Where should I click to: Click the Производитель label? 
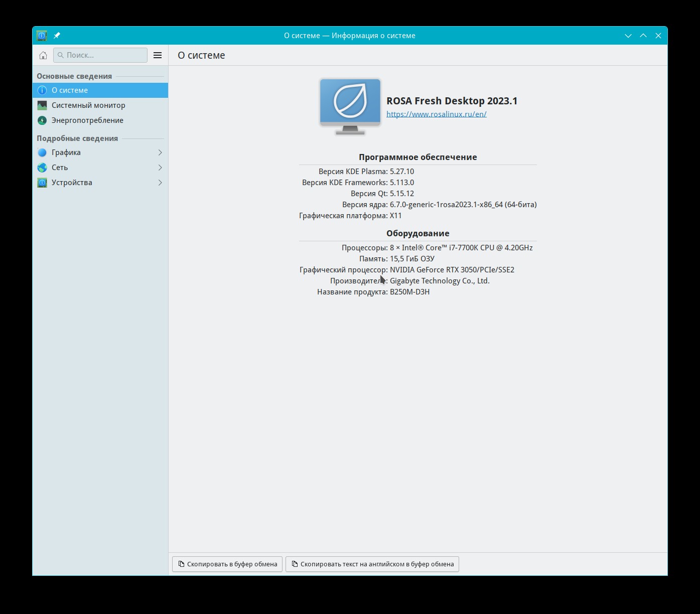(x=359, y=281)
